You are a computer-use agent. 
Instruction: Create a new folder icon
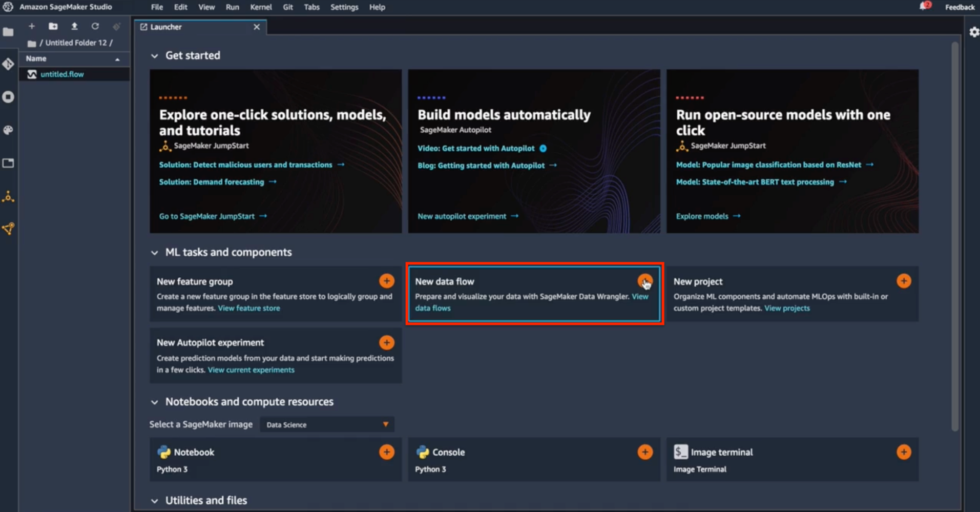53,26
